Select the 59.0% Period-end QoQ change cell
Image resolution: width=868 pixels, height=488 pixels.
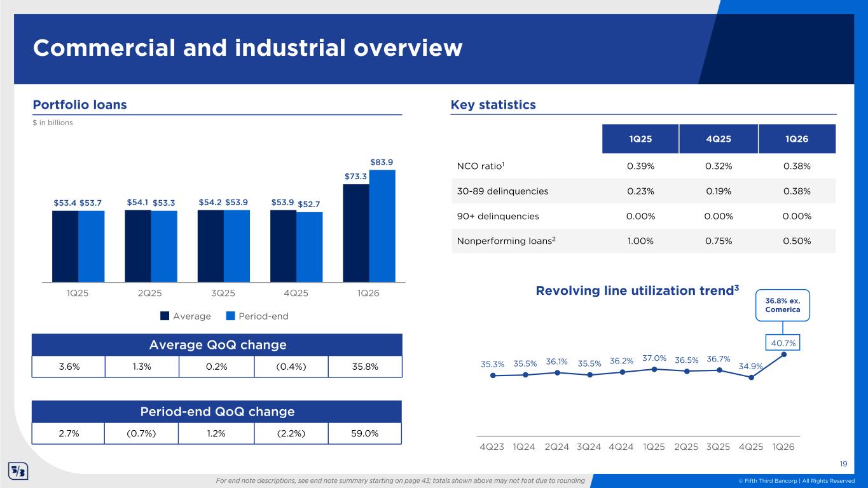tap(365, 433)
